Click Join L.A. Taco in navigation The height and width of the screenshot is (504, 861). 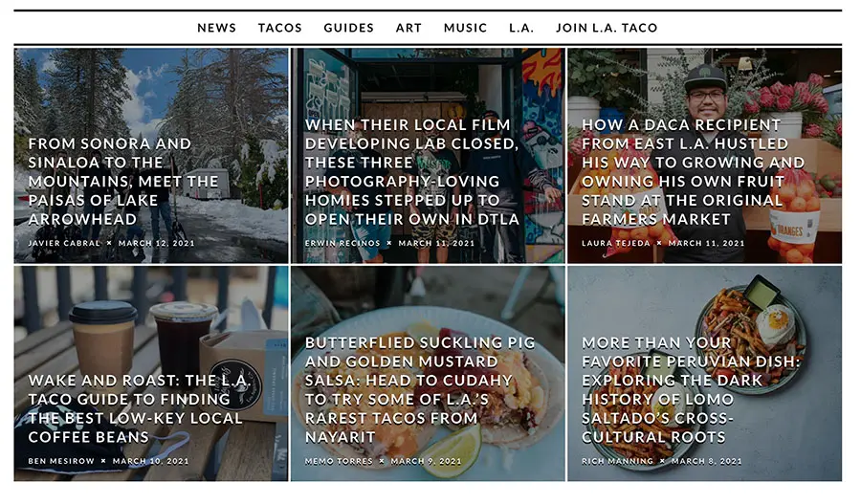tap(607, 28)
